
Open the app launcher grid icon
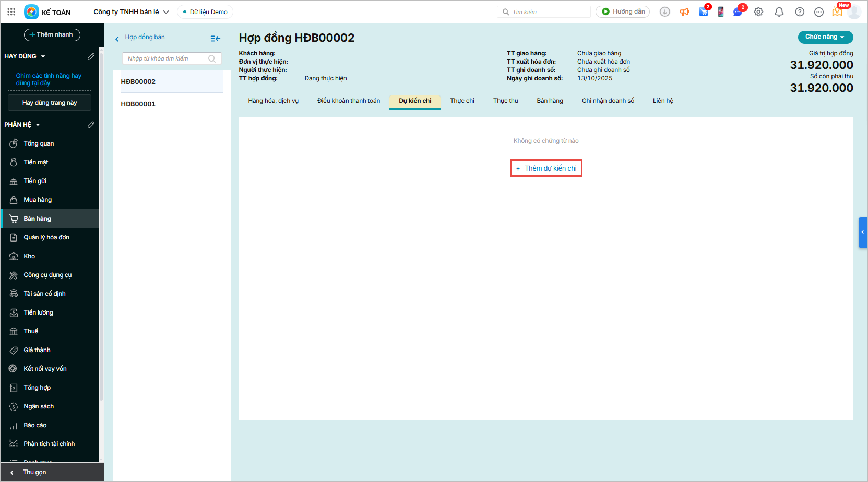[11, 11]
